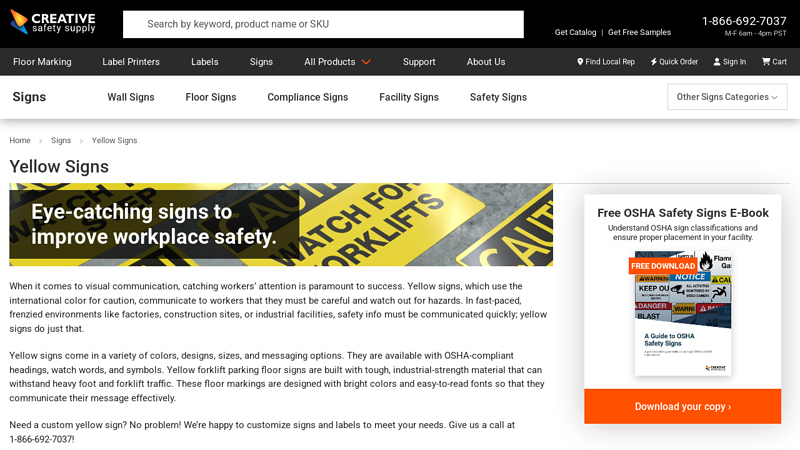Click the Get Catalog link
This screenshot has height=450, width=800.
pos(576,32)
